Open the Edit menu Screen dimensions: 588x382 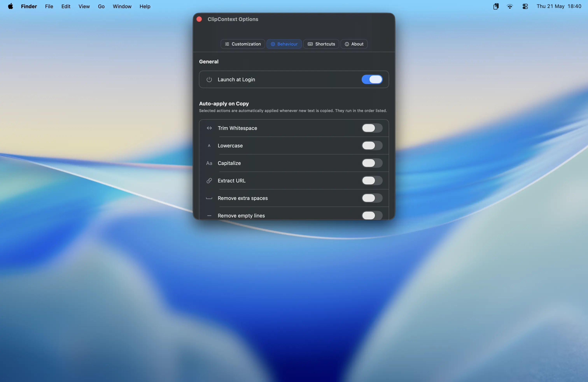66,6
